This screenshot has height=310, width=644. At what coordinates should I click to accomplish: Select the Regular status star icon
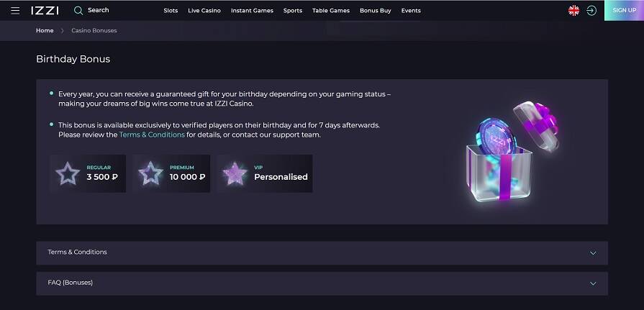68,173
